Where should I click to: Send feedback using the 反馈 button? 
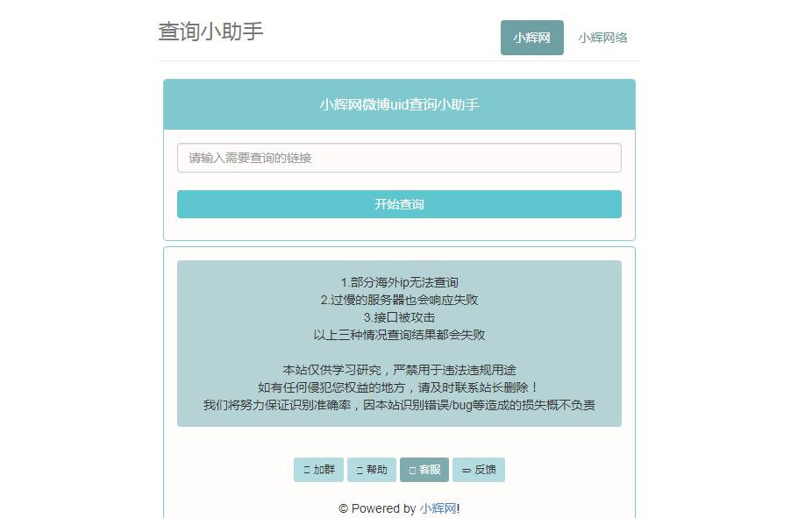coord(479,470)
